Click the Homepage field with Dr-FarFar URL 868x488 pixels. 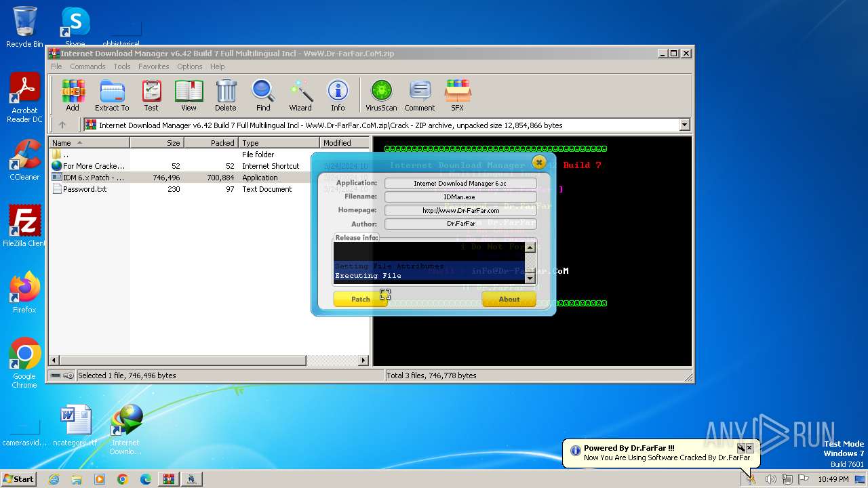(x=460, y=210)
